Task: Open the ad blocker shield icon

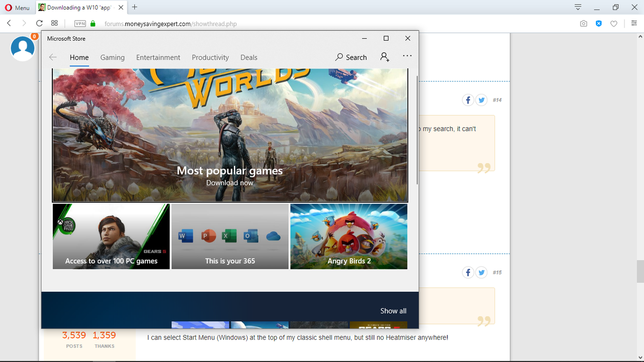Action: 599,24
